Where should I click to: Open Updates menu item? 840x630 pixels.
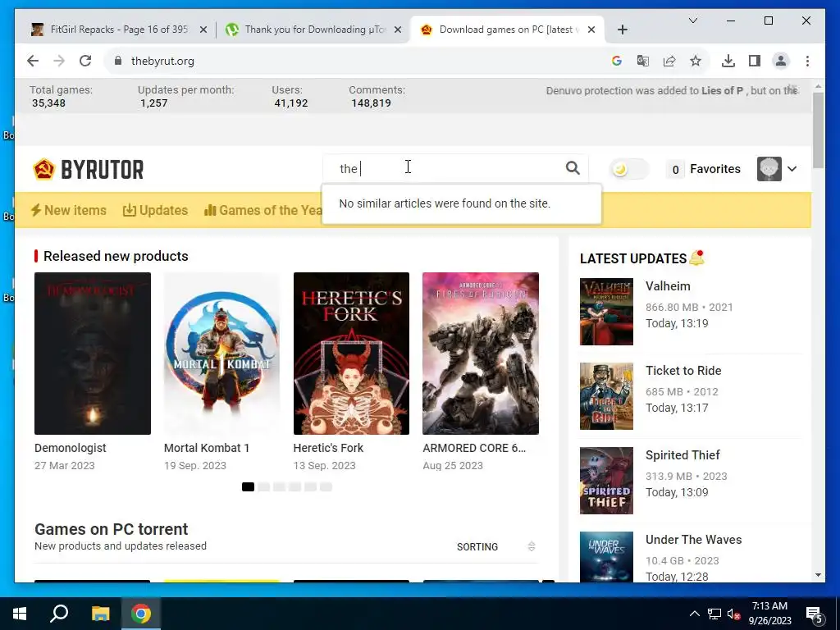[155, 210]
